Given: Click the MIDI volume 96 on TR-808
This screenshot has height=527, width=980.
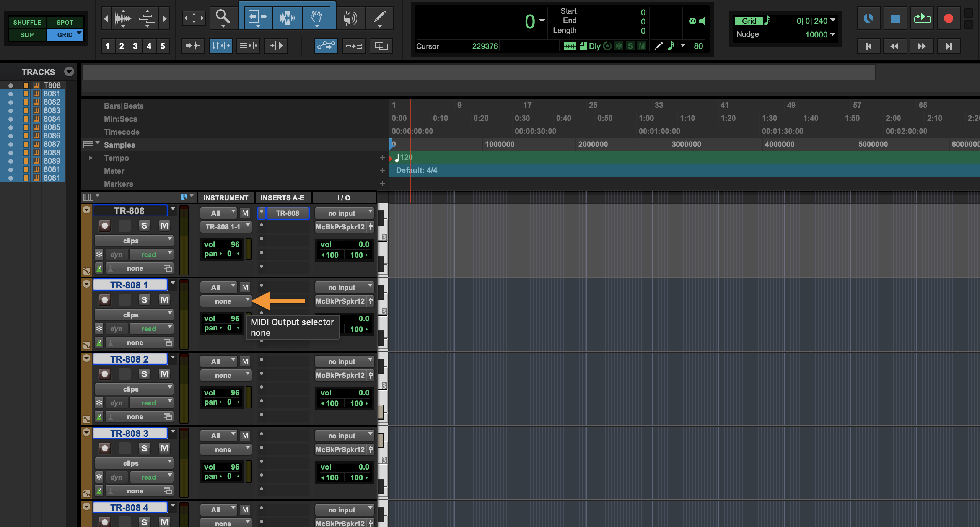Looking at the screenshot, I should (235, 244).
